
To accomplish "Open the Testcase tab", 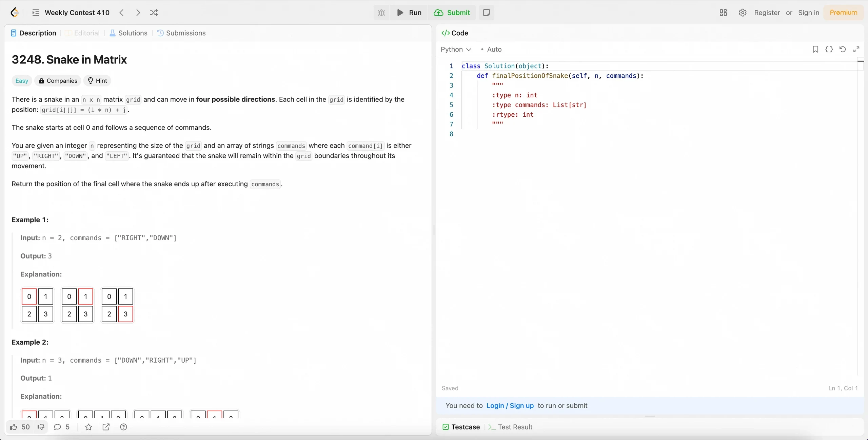I will click(461, 427).
